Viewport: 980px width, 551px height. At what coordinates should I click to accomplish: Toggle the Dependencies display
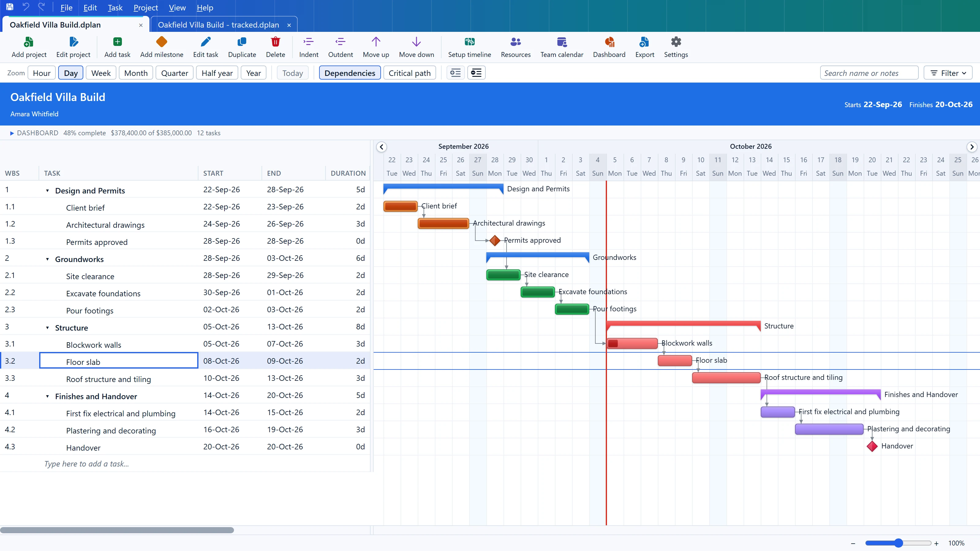pyautogui.click(x=350, y=73)
